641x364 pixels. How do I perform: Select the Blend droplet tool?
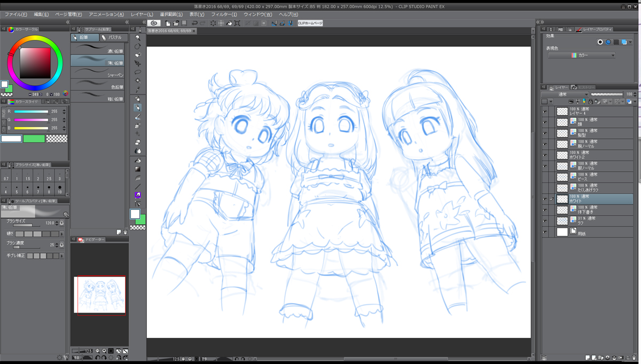pyautogui.click(x=138, y=151)
